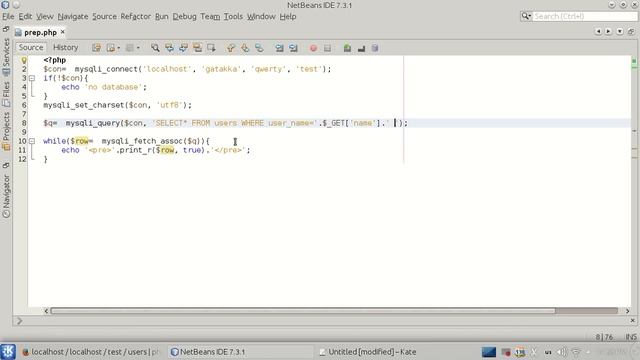Viewport: 640px width, 360px height.
Task: Stop macro recording icon
Action: click(x=327, y=48)
